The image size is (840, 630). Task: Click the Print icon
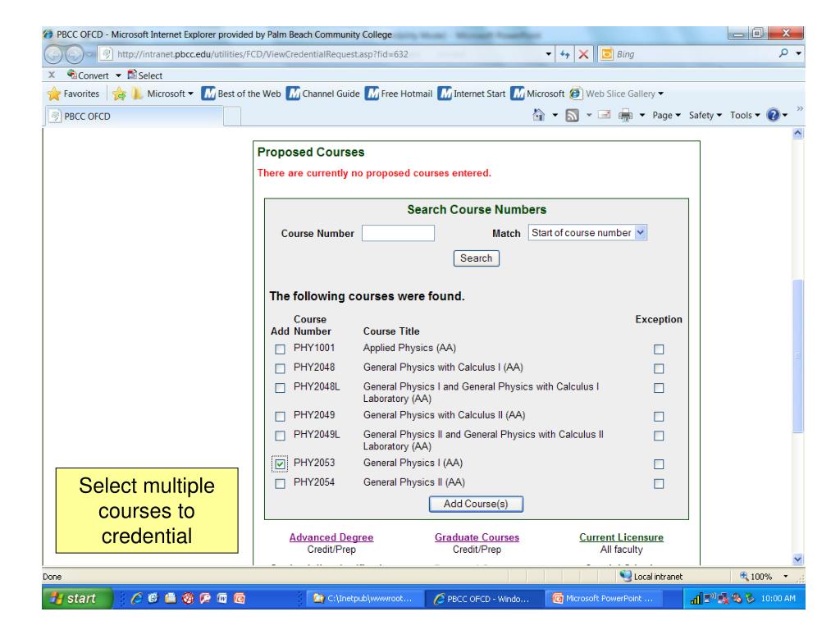(x=625, y=115)
